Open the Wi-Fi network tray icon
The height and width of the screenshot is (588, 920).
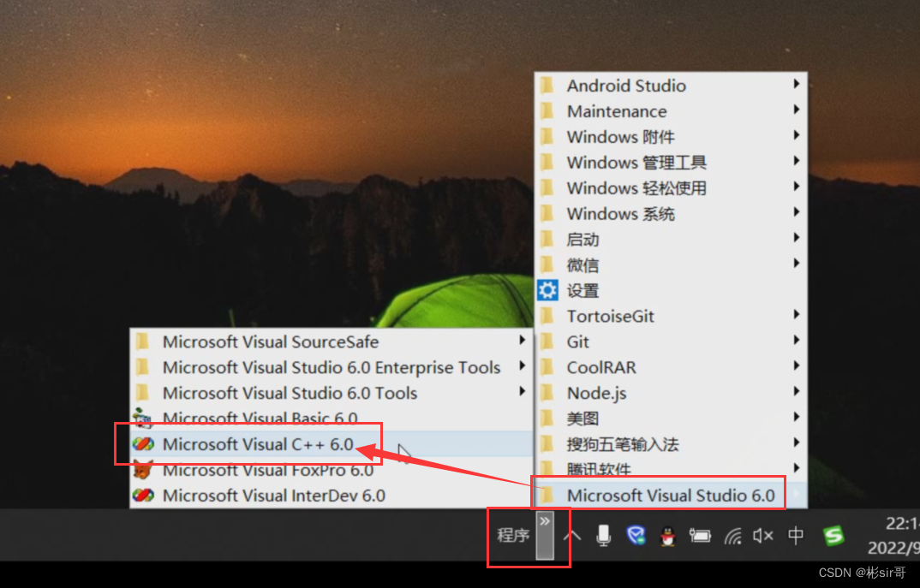pos(732,536)
